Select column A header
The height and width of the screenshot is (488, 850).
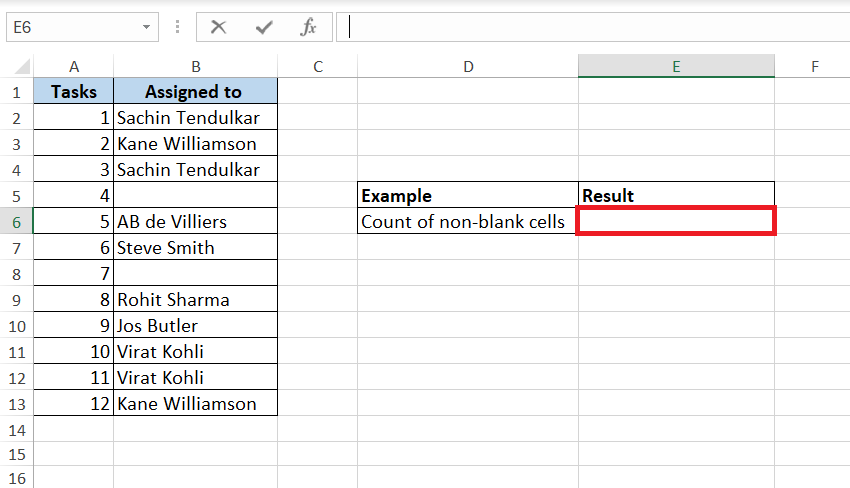pos(74,66)
